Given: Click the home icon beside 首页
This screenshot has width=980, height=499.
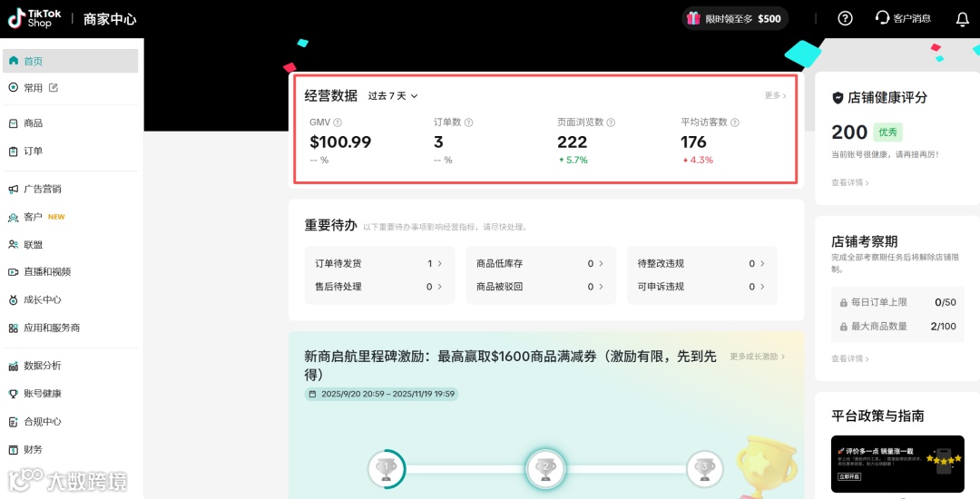Looking at the screenshot, I should 13,61.
